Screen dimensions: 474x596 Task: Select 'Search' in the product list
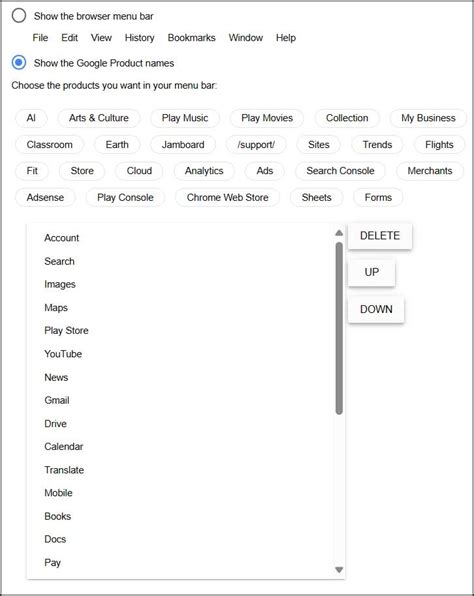coord(181,261)
